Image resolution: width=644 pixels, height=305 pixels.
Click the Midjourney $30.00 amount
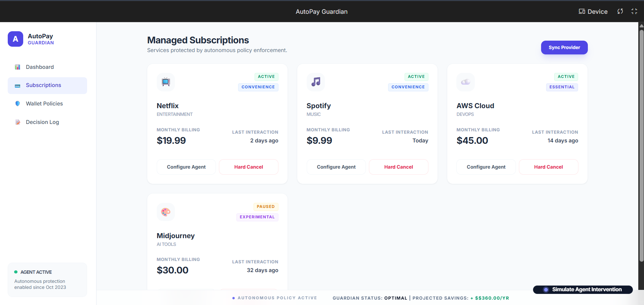pos(173,270)
